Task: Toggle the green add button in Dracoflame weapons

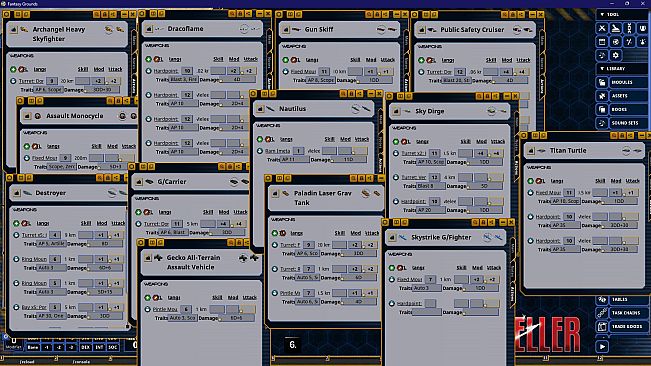Action: (149, 59)
